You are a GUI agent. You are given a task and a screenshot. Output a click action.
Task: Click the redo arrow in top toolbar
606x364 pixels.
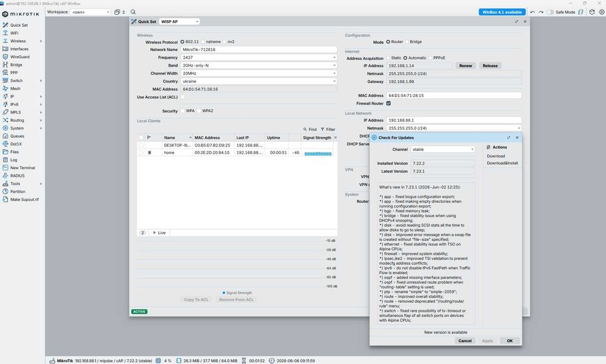[x=541, y=12]
